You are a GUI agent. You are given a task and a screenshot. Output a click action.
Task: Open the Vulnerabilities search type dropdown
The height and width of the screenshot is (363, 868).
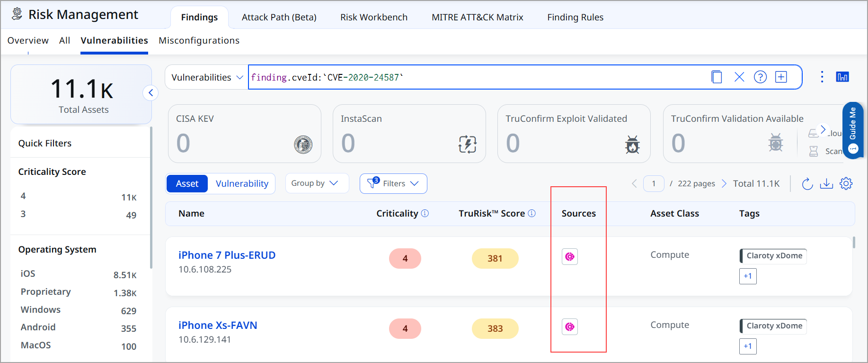pyautogui.click(x=207, y=77)
